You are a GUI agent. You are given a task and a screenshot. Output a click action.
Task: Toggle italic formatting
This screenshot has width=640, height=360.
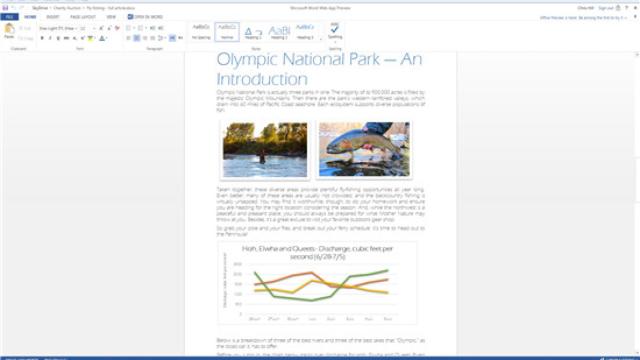point(50,38)
